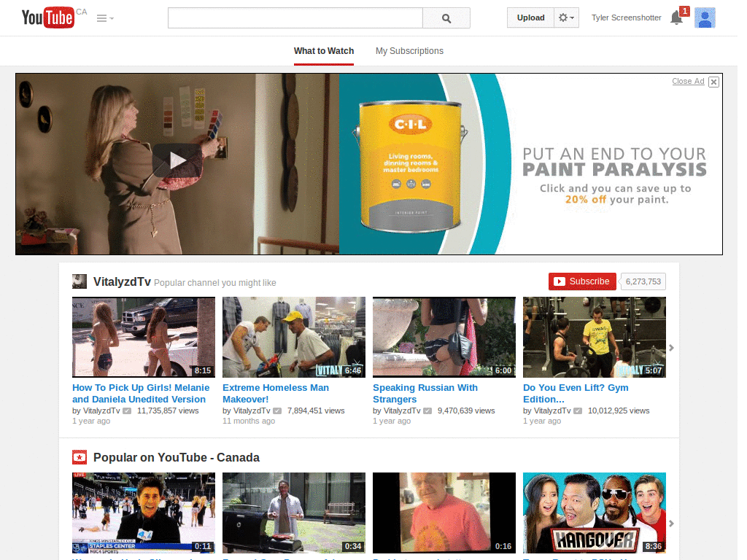Click the 6:46 duration badge

pos(352,370)
